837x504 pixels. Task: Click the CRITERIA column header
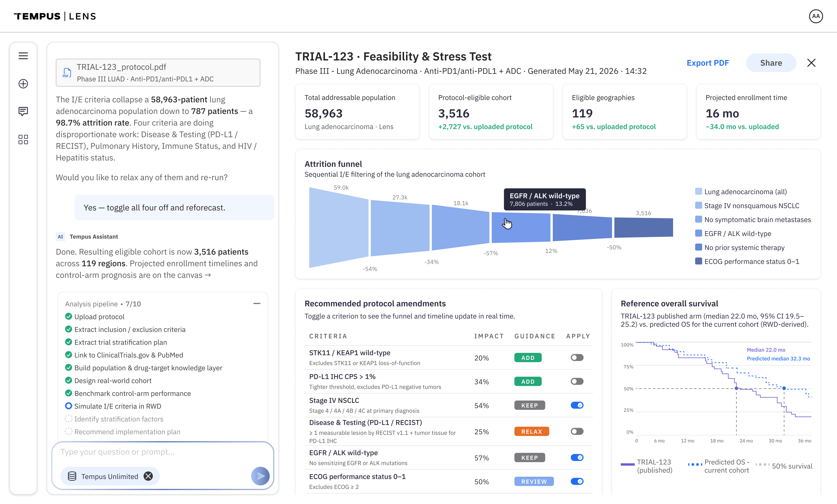328,336
